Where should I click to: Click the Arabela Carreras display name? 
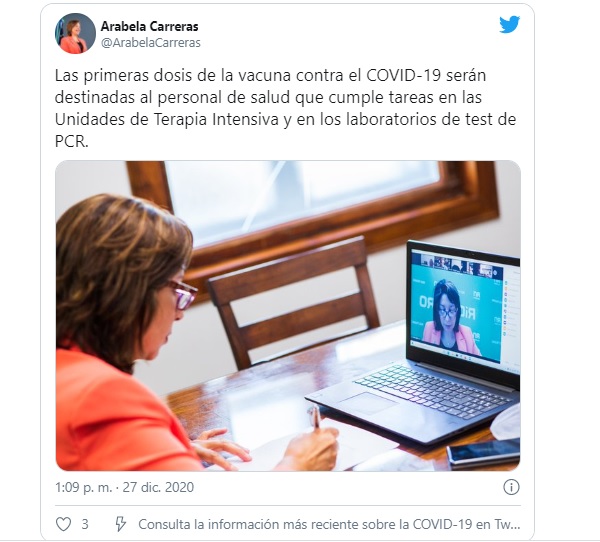[x=150, y=26]
